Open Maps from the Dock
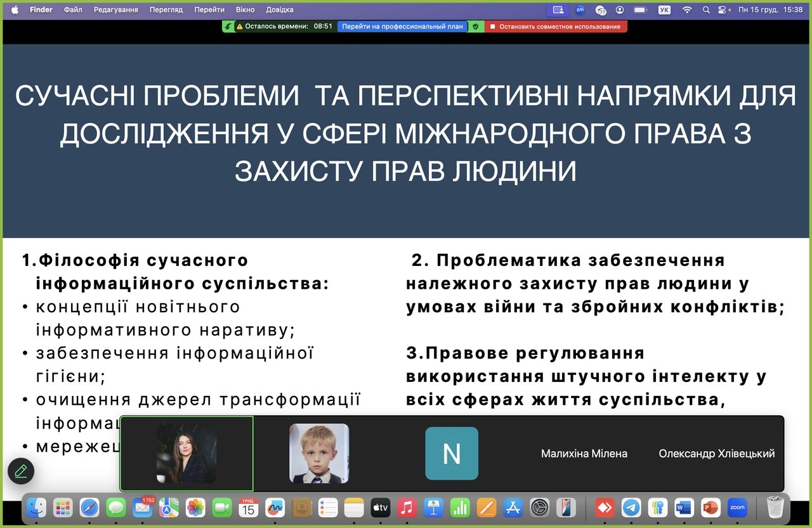 (x=169, y=508)
